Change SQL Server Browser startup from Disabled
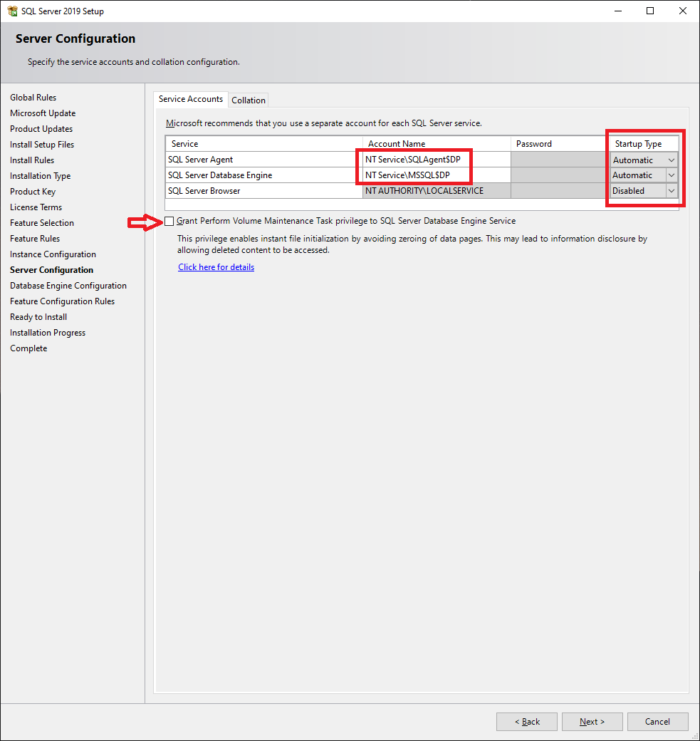Screen dimensions: 700x741 pos(671,190)
